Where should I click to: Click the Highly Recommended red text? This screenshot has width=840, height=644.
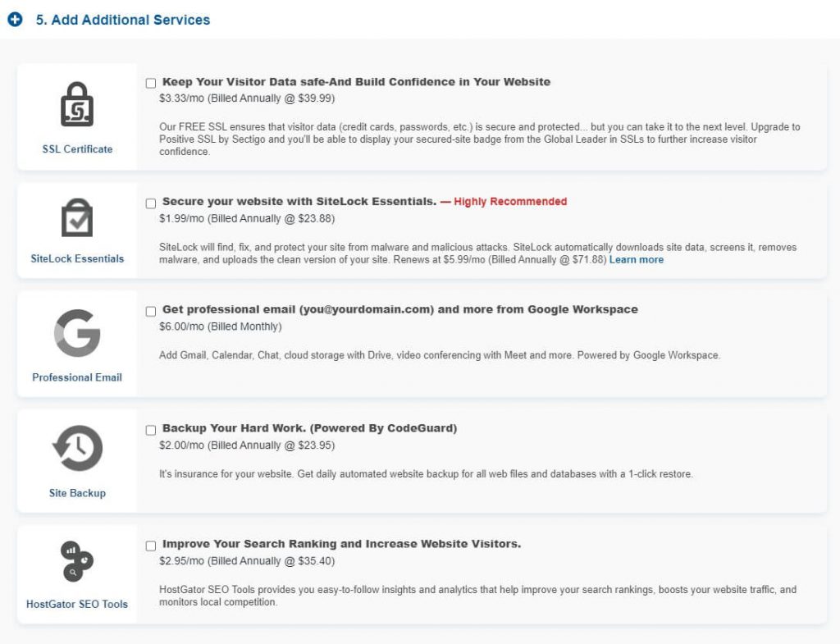[509, 202]
